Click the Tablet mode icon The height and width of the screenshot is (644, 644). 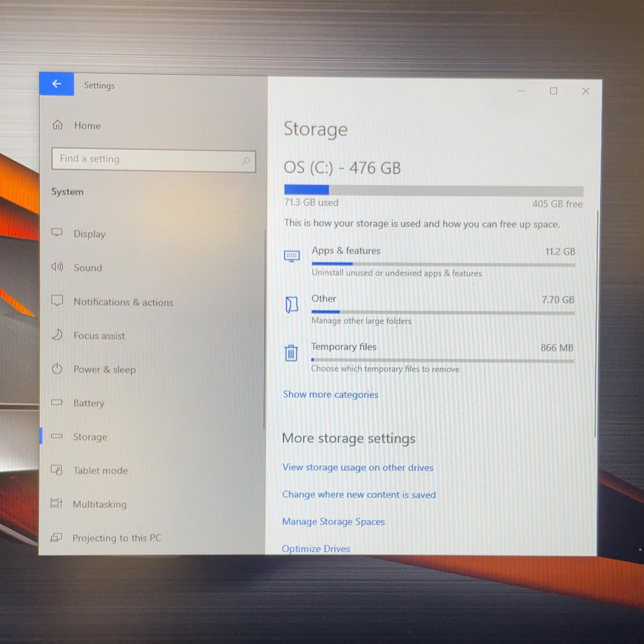click(57, 470)
